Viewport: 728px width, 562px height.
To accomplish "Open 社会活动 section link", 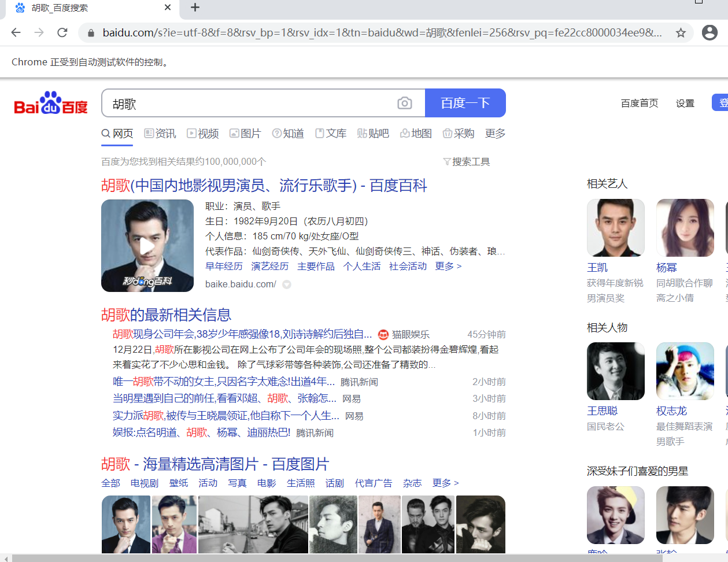I will point(408,267).
